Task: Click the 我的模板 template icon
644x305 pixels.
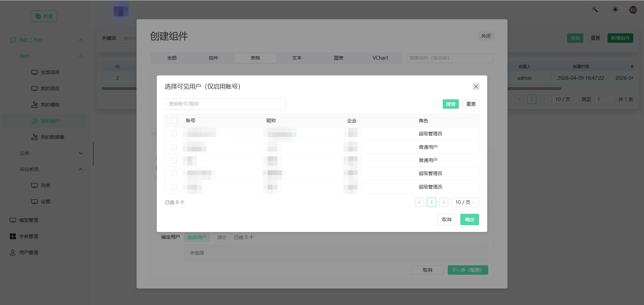Action: [34, 105]
